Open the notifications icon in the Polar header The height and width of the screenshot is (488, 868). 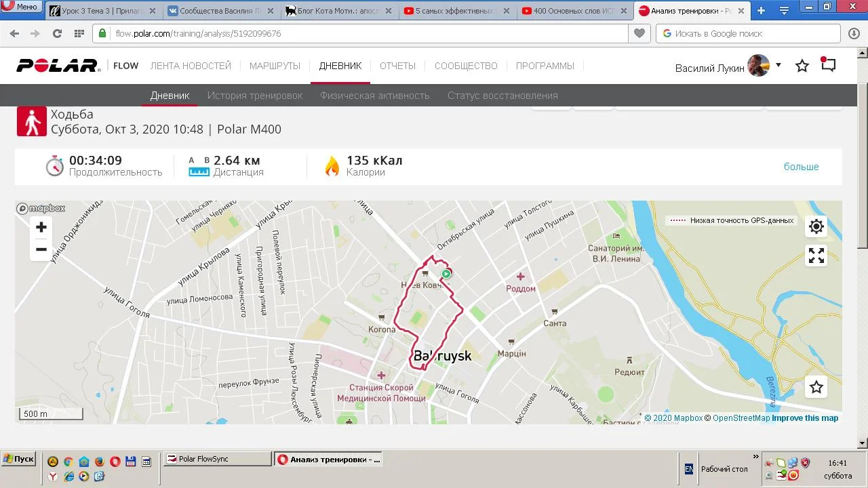(828, 65)
